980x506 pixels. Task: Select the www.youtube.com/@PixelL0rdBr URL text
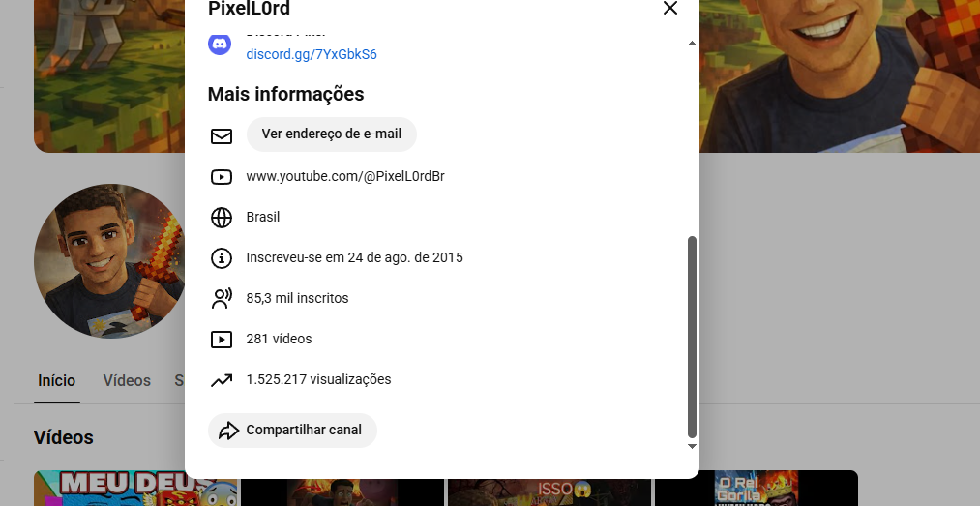coord(345,176)
